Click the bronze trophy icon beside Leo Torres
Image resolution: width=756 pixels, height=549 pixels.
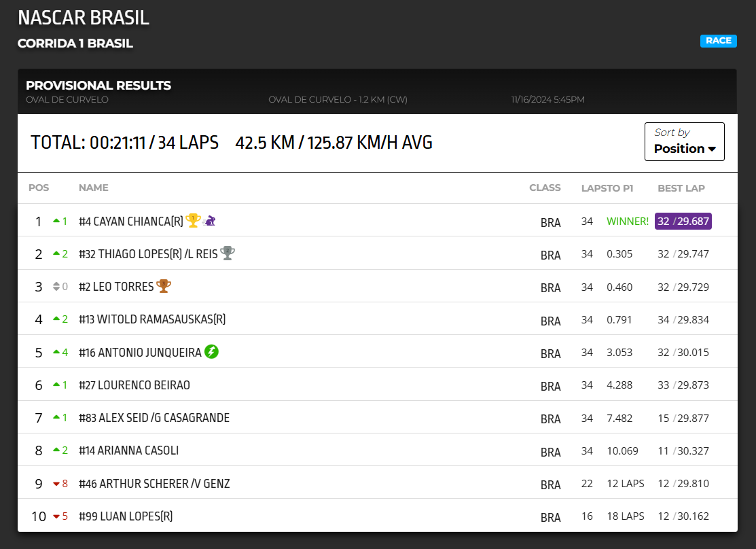pyautogui.click(x=164, y=285)
